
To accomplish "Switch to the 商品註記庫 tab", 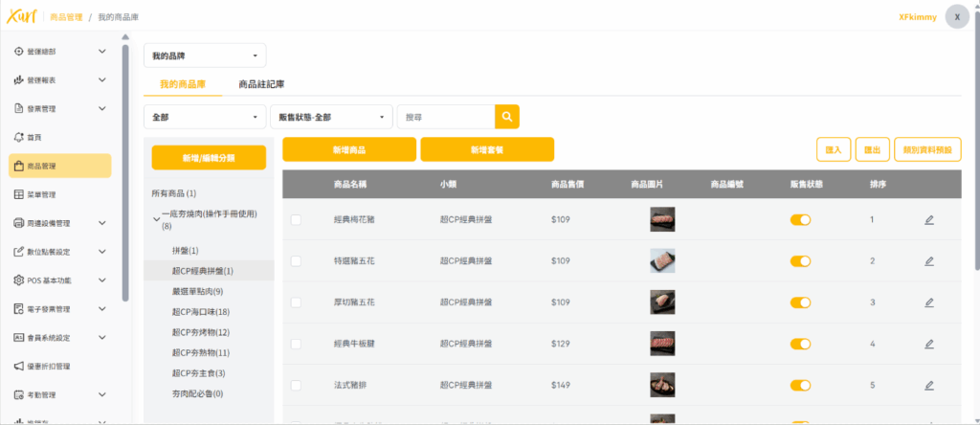I will point(260,84).
